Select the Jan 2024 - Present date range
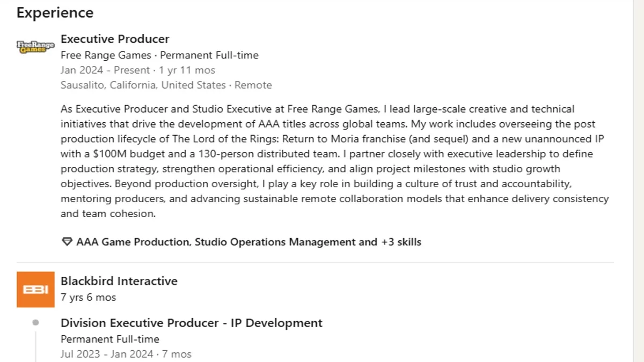644x362 pixels. (105, 70)
